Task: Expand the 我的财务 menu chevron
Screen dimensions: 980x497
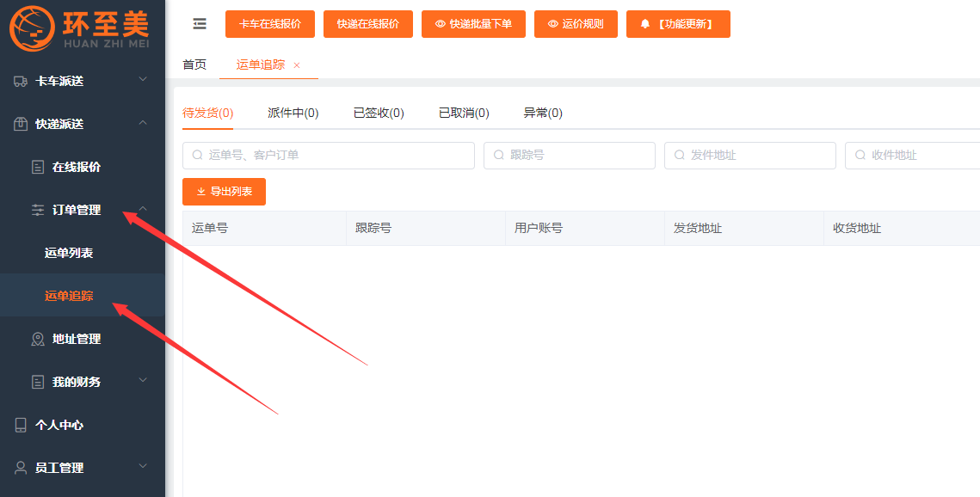Action: pyautogui.click(x=144, y=381)
